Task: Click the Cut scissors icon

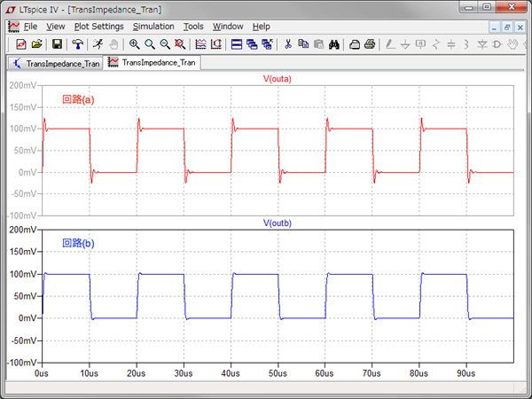Action: [x=288, y=44]
